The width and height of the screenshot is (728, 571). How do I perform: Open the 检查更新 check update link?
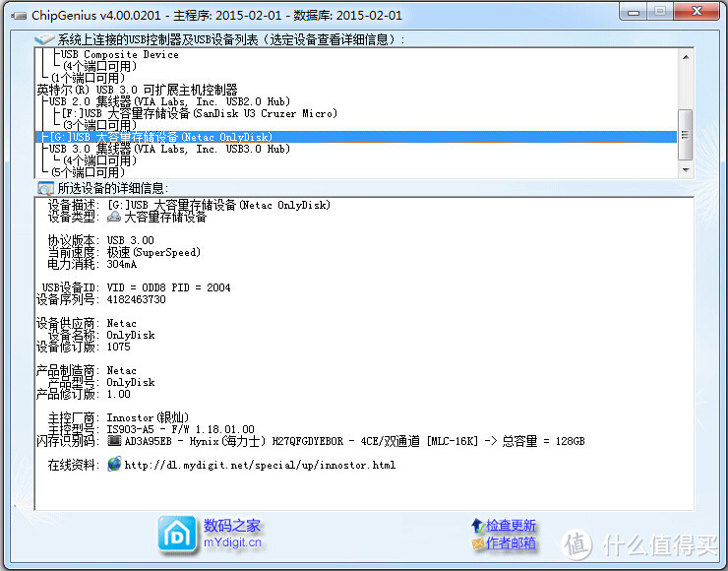[x=511, y=526]
